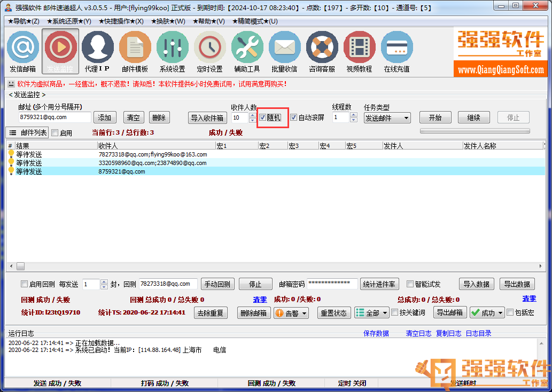Screen dimensions: 552x392
Task: Click the task progress bar under 开始
Action: click(475, 131)
